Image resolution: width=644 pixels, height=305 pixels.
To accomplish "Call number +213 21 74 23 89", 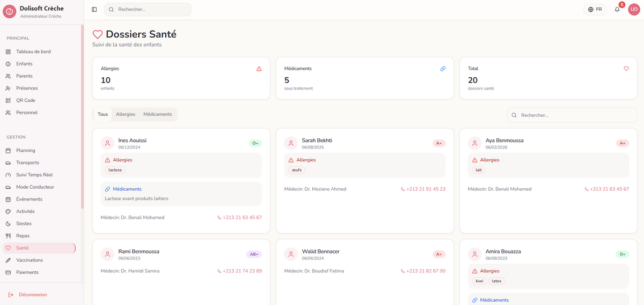I will tap(239, 271).
